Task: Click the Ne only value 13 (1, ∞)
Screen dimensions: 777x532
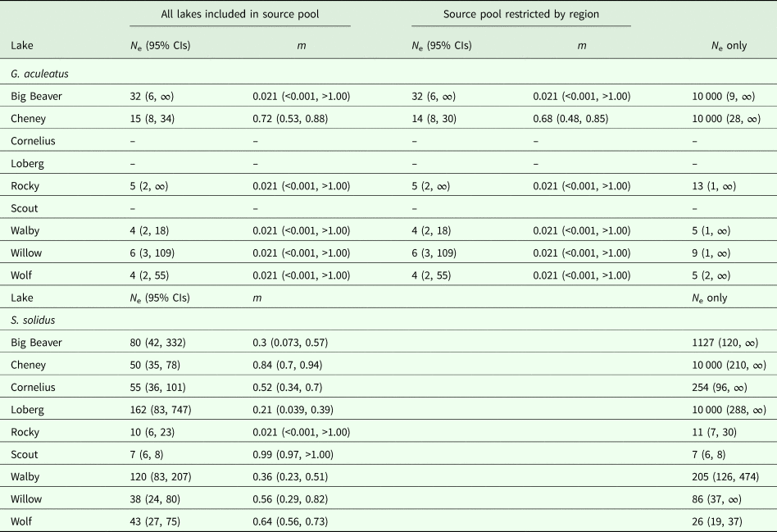Action: point(714,186)
